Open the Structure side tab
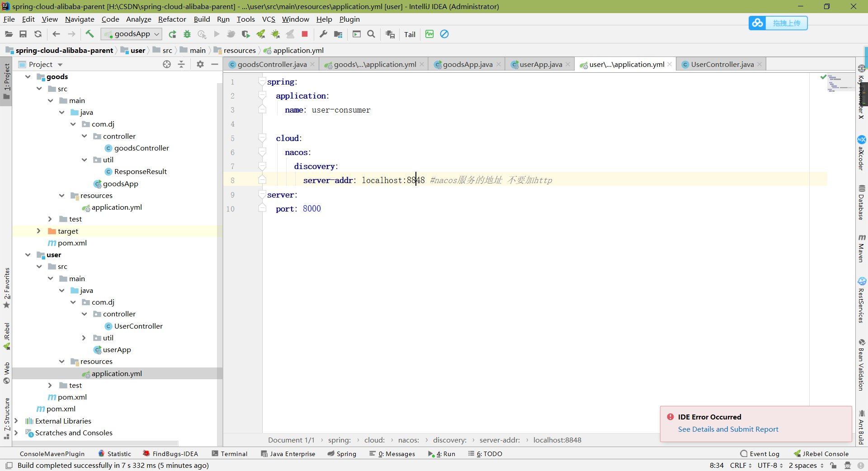 [x=6, y=418]
